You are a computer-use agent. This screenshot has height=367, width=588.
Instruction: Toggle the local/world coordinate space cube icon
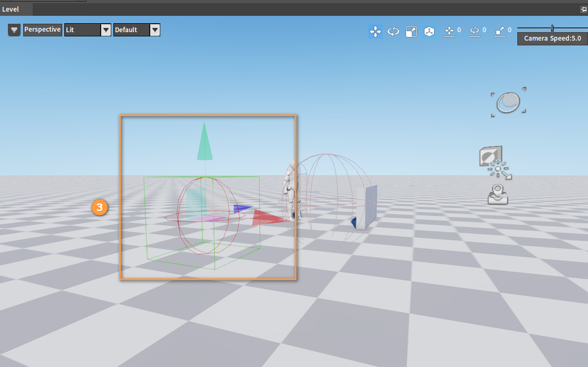coord(429,32)
